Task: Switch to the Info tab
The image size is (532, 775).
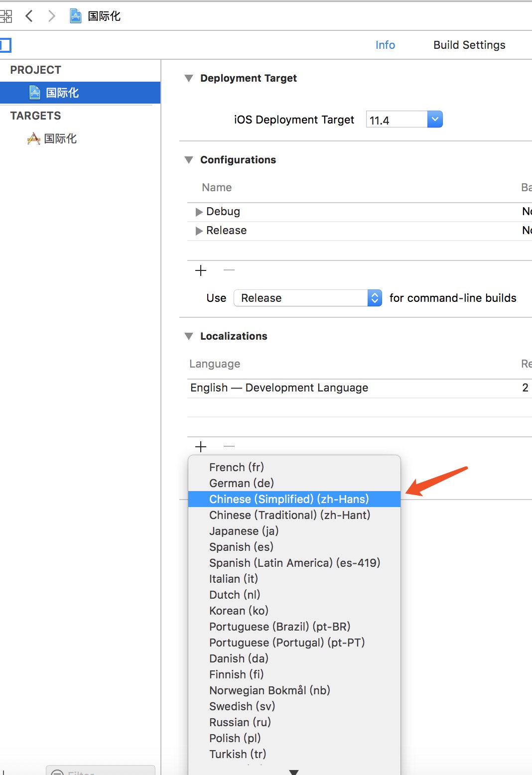Action: (x=385, y=45)
